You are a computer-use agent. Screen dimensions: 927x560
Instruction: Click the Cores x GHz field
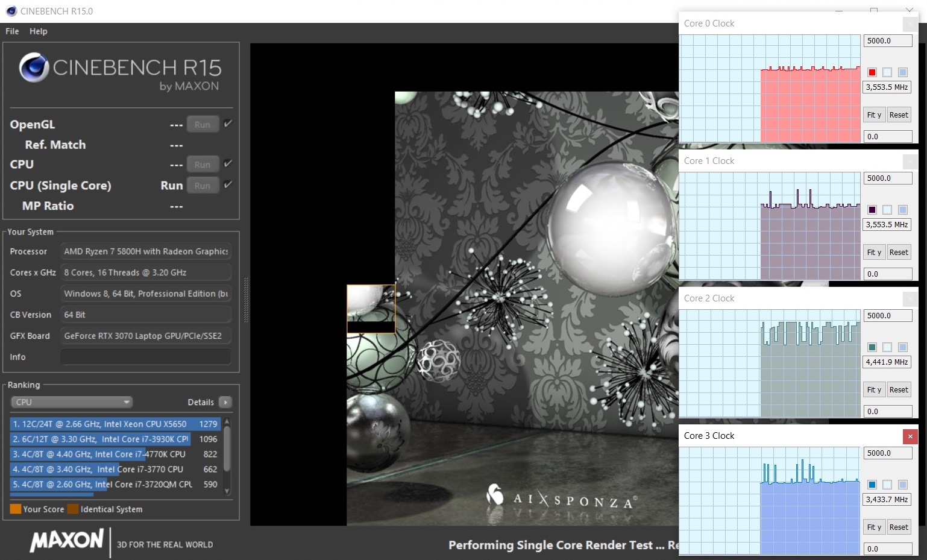(146, 272)
